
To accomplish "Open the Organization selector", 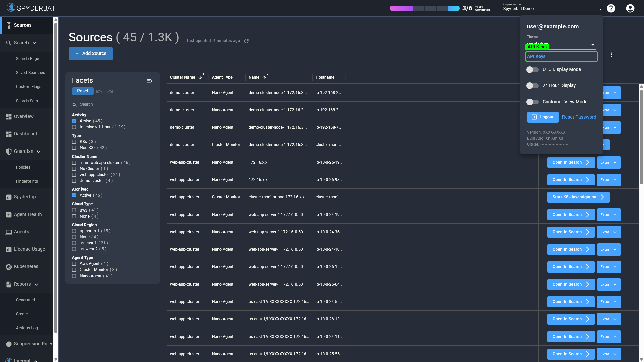I will (552, 9).
